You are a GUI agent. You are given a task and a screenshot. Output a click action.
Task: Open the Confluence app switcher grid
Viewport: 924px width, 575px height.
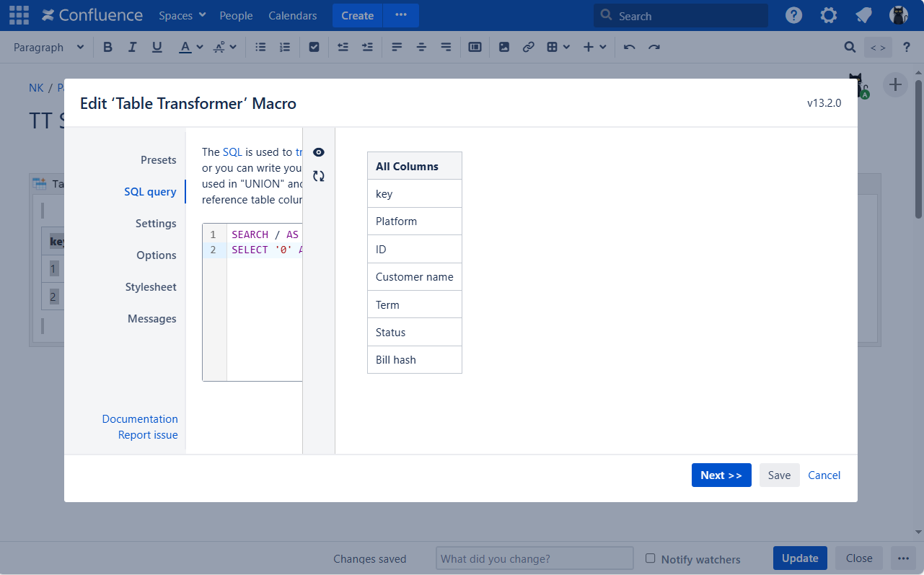[19, 15]
